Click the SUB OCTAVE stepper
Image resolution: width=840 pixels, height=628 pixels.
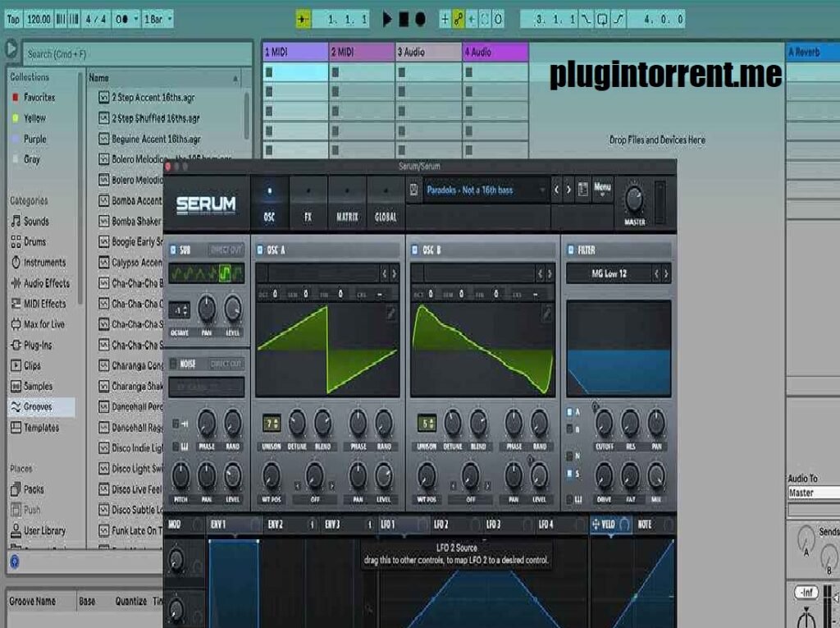tap(179, 310)
